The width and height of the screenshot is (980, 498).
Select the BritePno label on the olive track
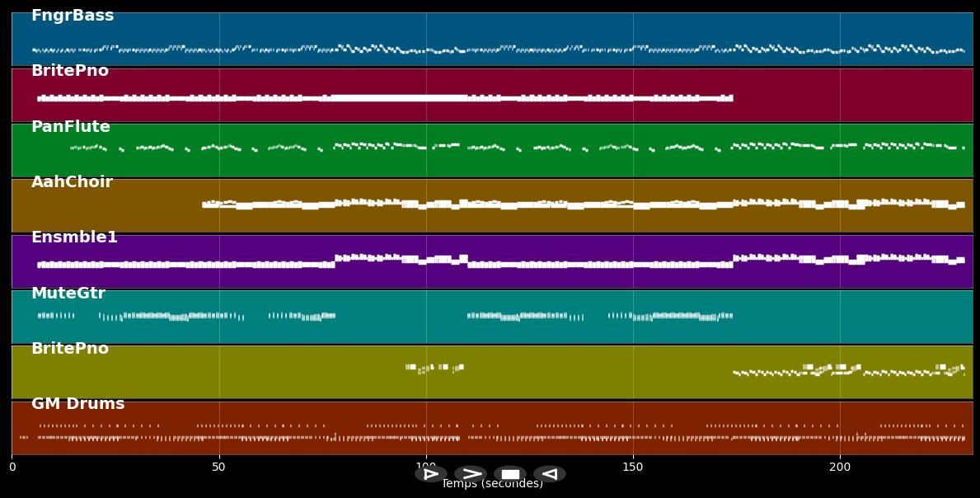point(70,349)
